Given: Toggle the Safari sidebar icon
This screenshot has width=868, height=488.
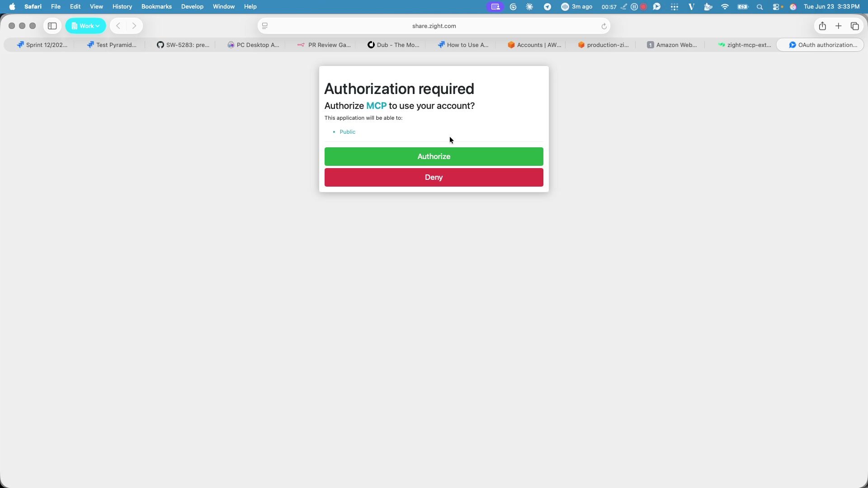Looking at the screenshot, I should [52, 26].
